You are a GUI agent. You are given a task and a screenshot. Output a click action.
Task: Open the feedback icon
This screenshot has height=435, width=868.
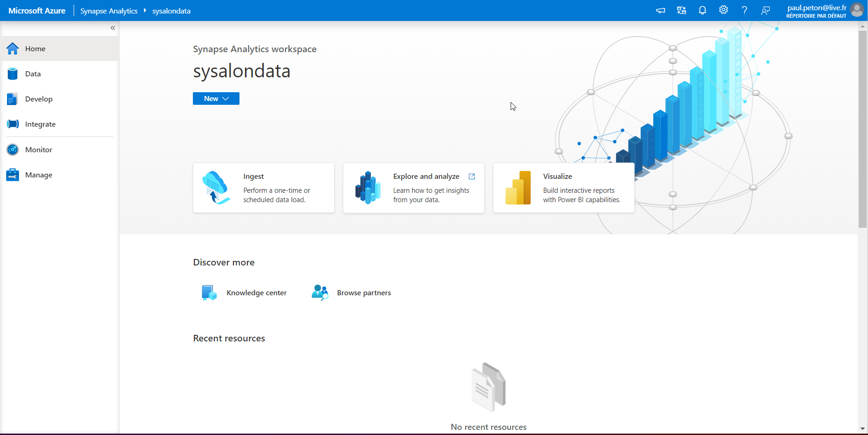click(x=765, y=10)
